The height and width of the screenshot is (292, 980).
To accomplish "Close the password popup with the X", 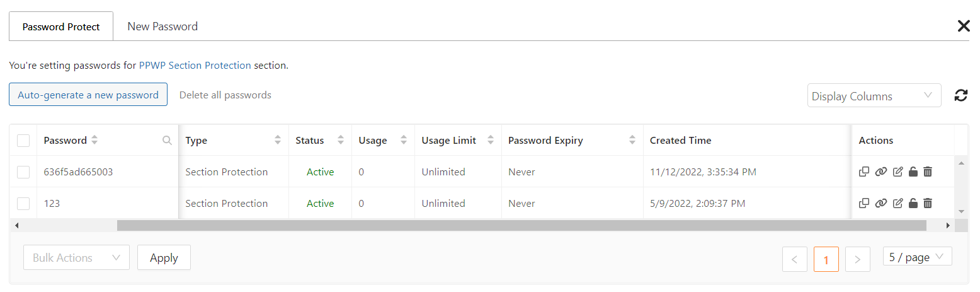I will (x=964, y=26).
